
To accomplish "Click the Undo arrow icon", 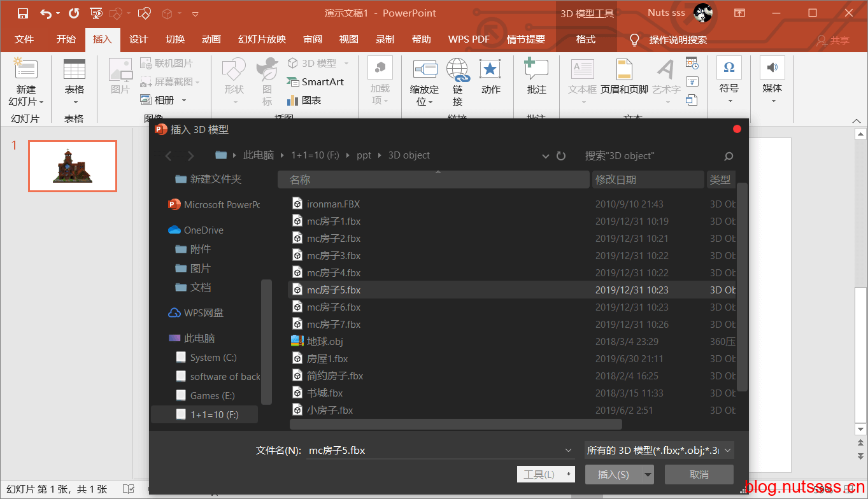I will click(x=46, y=13).
